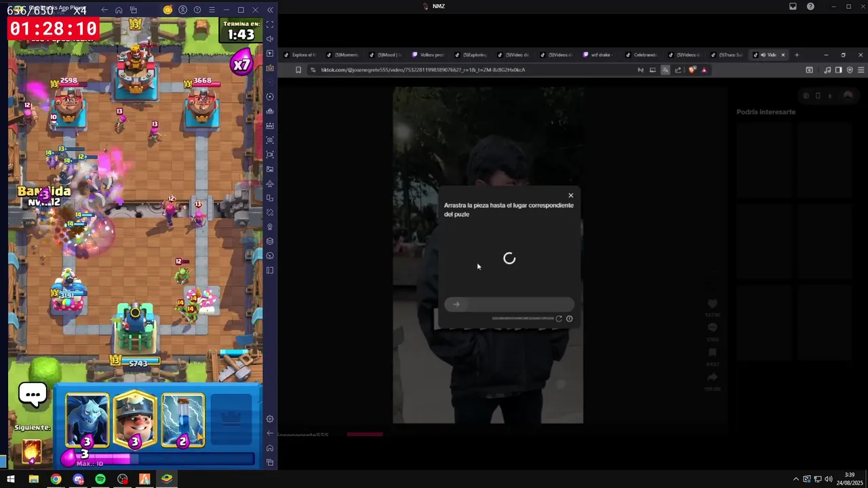Image resolution: width=868 pixels, height=488 pixels.
Task: Switch to 'Explora el' browser tab
Action: click(x=300, y=55)
